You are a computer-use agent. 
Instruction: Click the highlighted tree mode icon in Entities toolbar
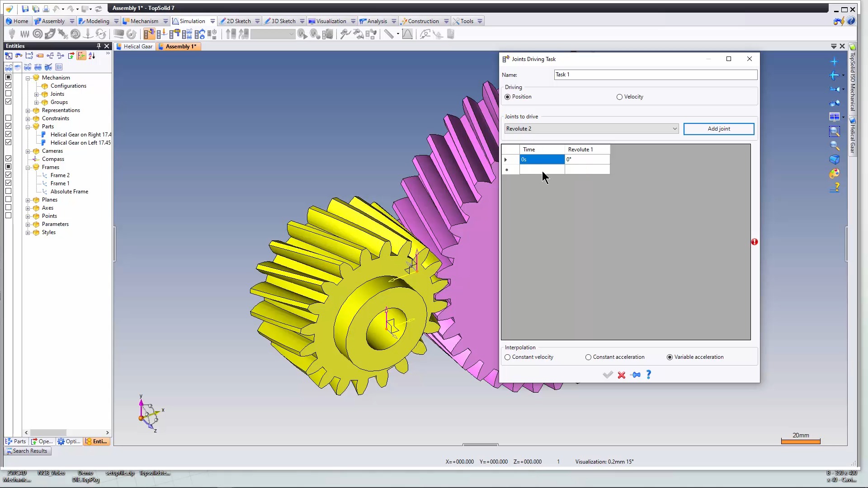click(81, 56)
